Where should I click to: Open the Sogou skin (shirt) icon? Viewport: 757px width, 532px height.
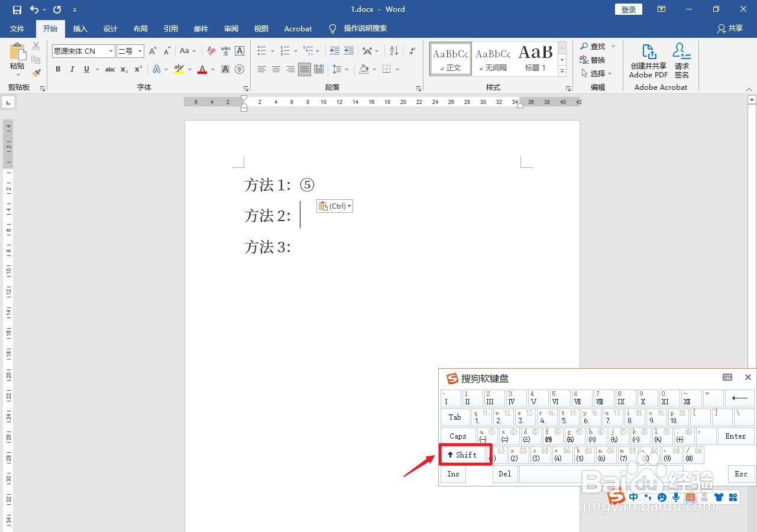[x=719, y=497]
